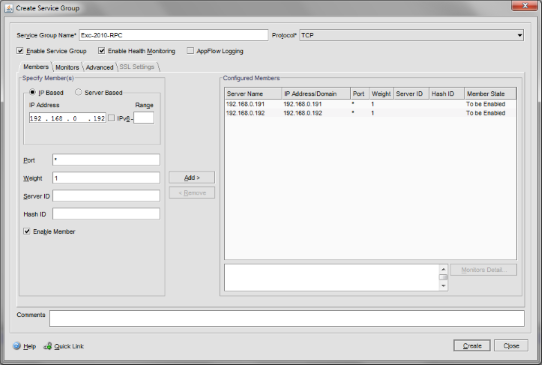Click the Hash ID column header
542x365 pixels.
(x=447, y=94)
